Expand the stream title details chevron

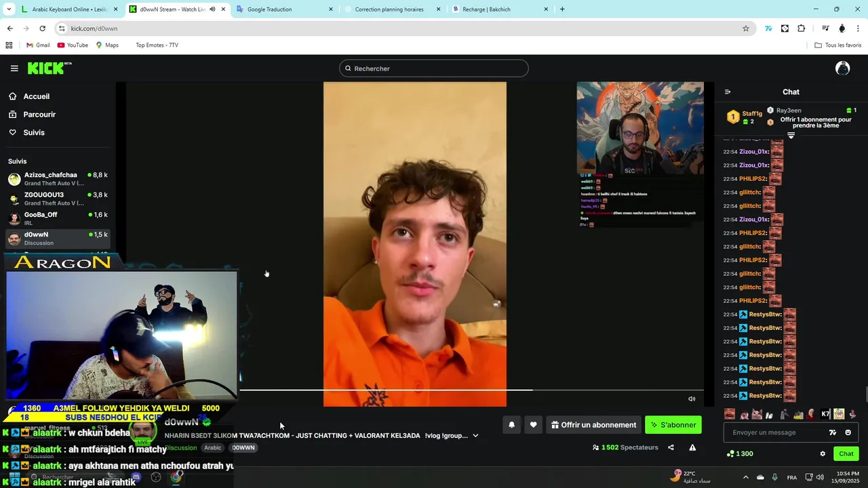(x=475, y=436)
